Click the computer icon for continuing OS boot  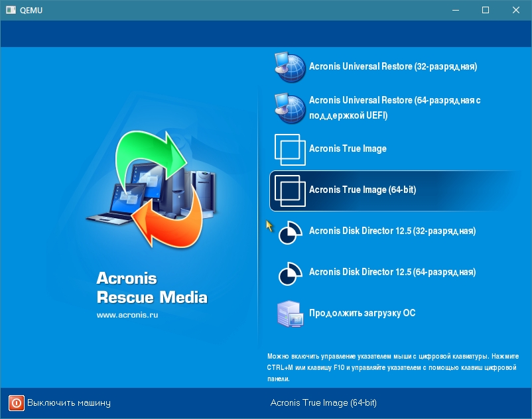pos(290,314)
